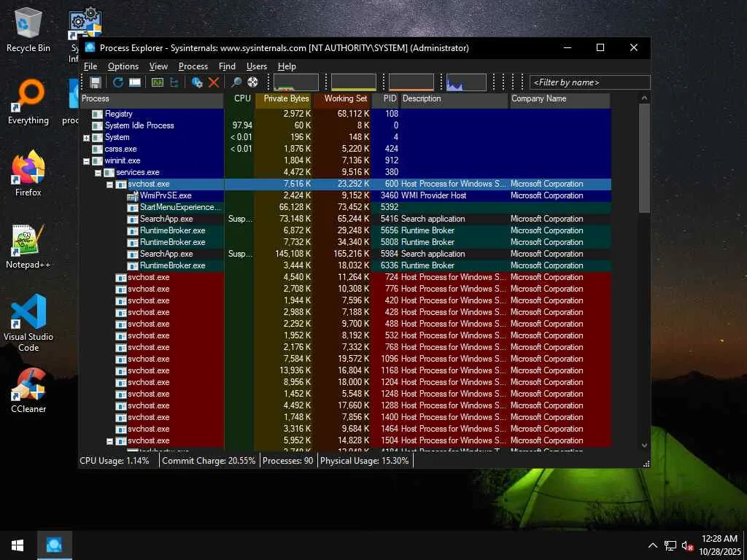Viewport: 747px width, 560px height.
Task: Open the Users menu
Action: click(256, 66)
